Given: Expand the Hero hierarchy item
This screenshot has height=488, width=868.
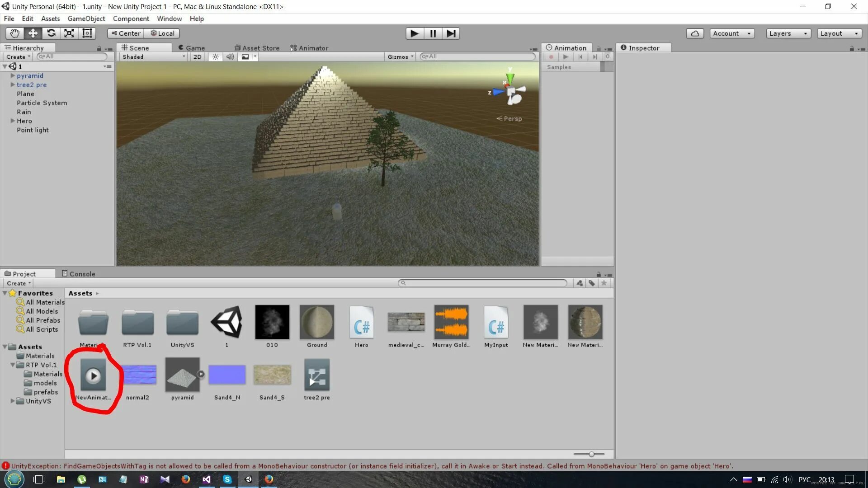Looking at the screenshot, I should click(13, 121).
